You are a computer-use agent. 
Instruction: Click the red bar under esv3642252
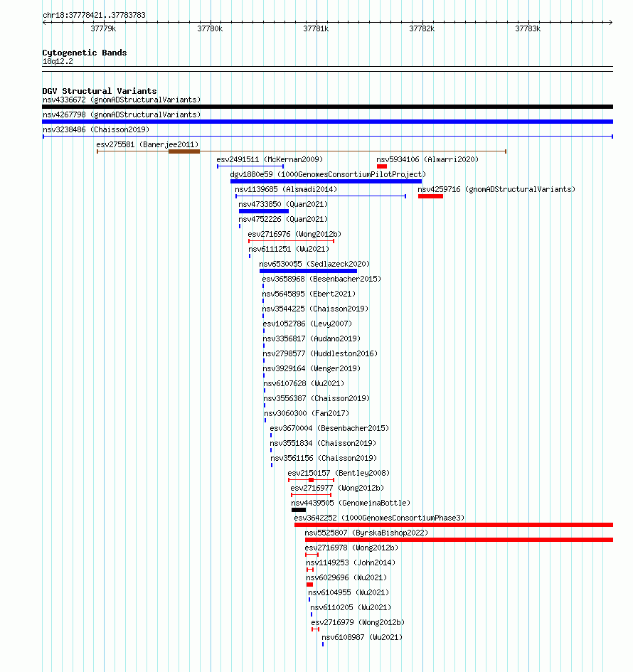click(454, 525)
